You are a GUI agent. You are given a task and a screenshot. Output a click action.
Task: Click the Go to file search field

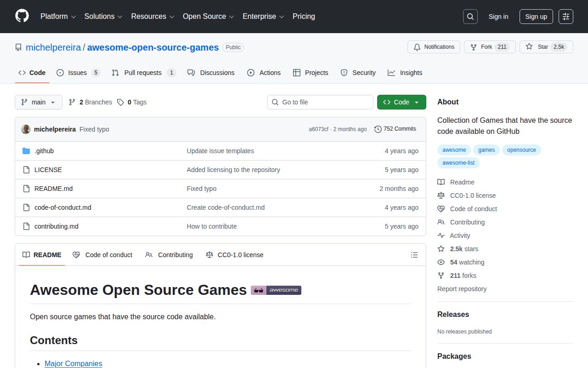(x=320, y=102)
